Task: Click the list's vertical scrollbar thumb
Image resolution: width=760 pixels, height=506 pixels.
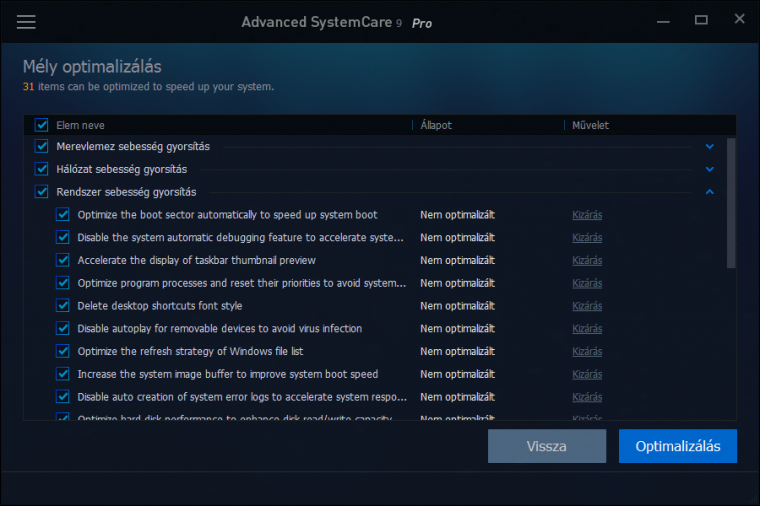Action: click(x=731, y=203)
